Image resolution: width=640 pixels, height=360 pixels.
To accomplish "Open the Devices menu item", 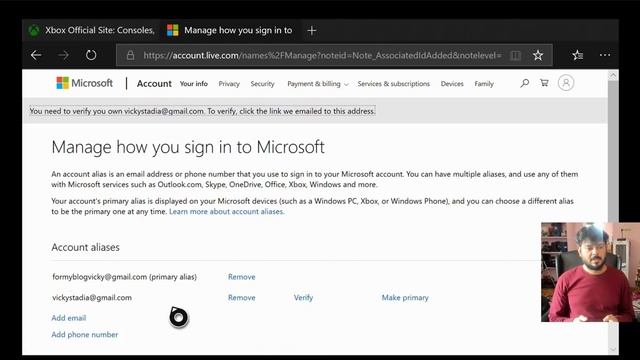I will [x=452, y=84].
